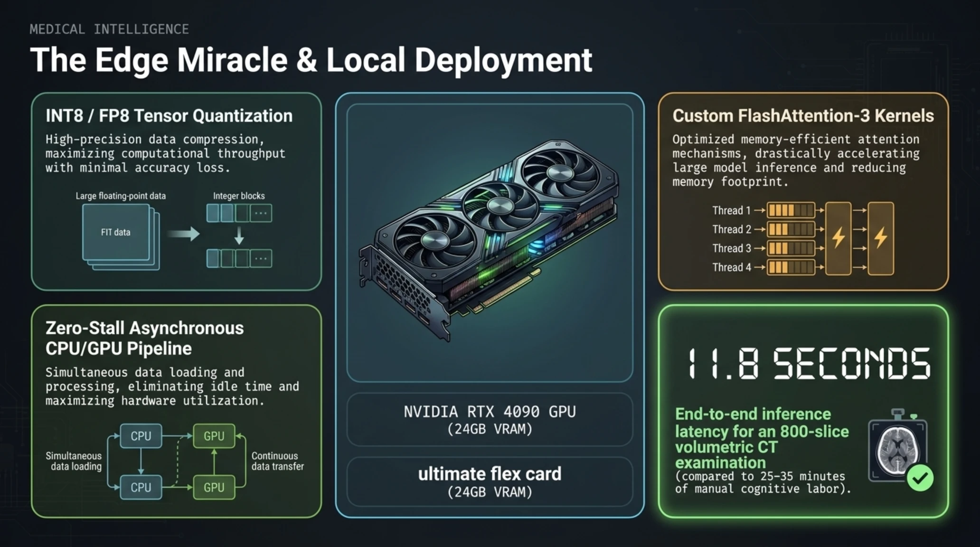Select the green "End-to-end inference latency" text
980x547 pixels.
pos(762,438)
